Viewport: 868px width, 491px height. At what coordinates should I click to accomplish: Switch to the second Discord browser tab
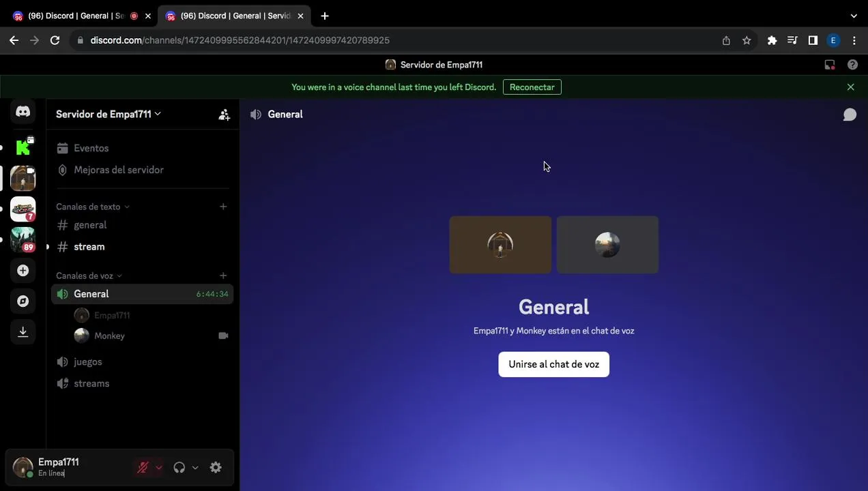coord(233,16)
